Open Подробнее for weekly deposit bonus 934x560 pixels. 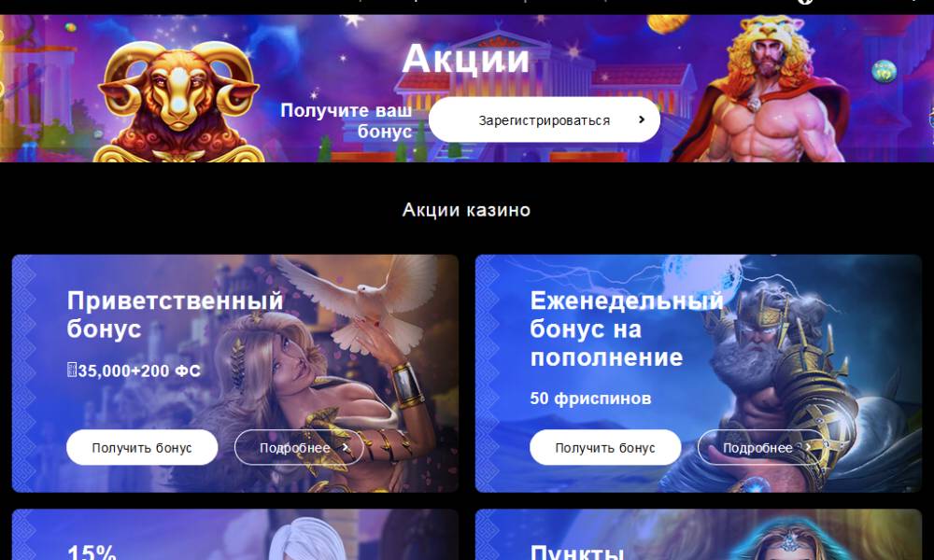coord(762,447)
